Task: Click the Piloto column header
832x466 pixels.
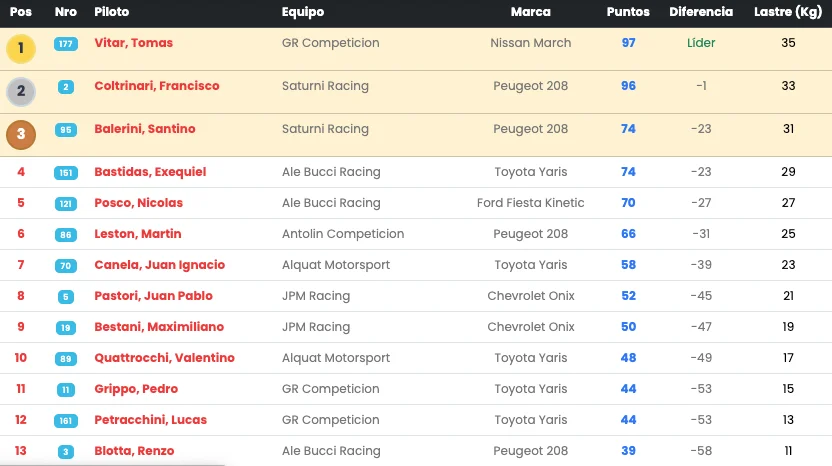Action: click(x=111, y=13)
